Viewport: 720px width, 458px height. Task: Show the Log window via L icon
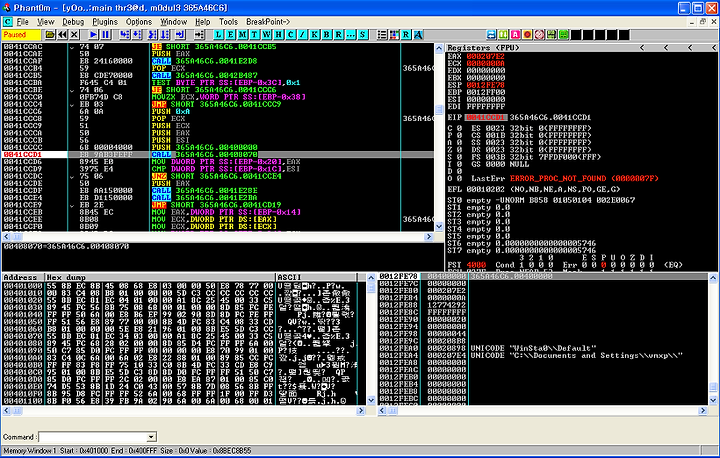219,34
